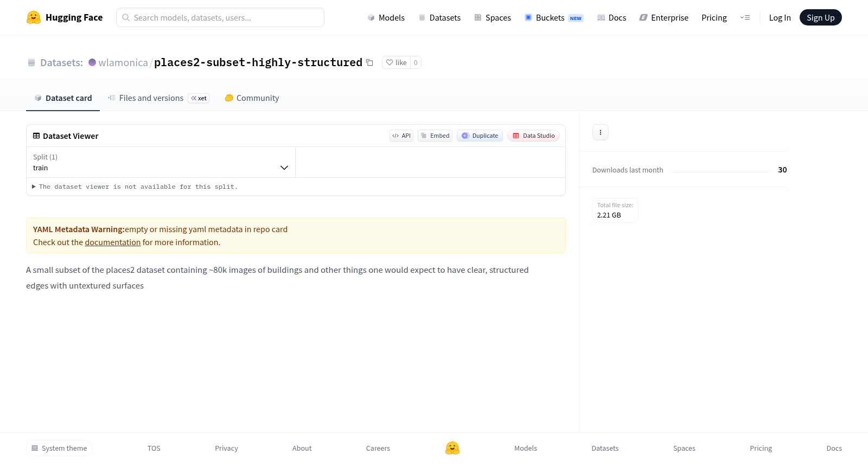This screenshot has width=868, height=467.
Task: Open Spaces link in footer
Action: (x=684, y=448)
